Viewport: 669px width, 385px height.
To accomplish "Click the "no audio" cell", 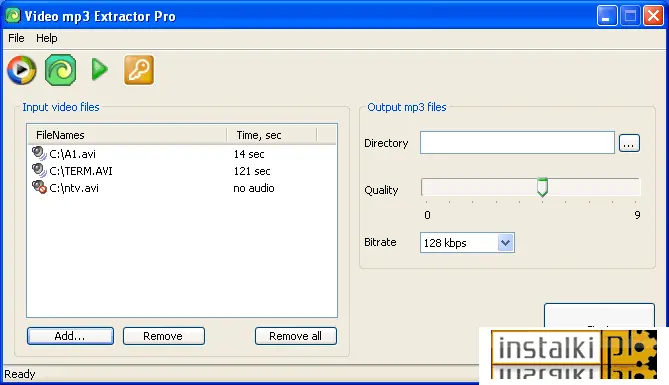I will [x=254, y=188].
